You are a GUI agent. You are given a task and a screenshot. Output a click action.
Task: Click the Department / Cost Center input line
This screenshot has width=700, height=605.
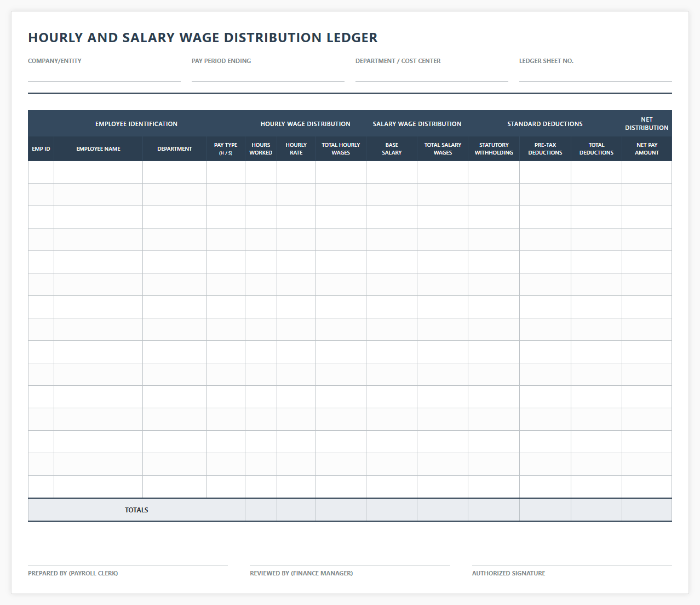click(x=432, y=75)
